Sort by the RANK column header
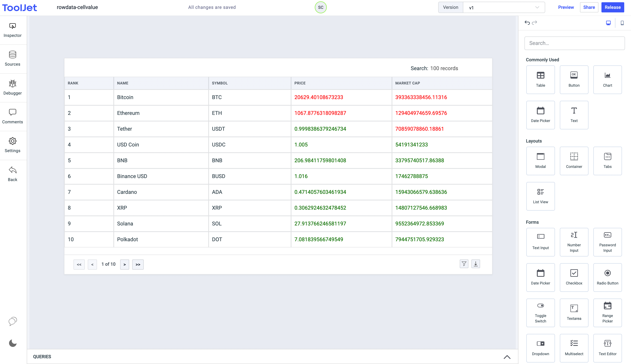The height and width of the screenshot is (364, 631). pyautogui.click(x=89, y=83)
